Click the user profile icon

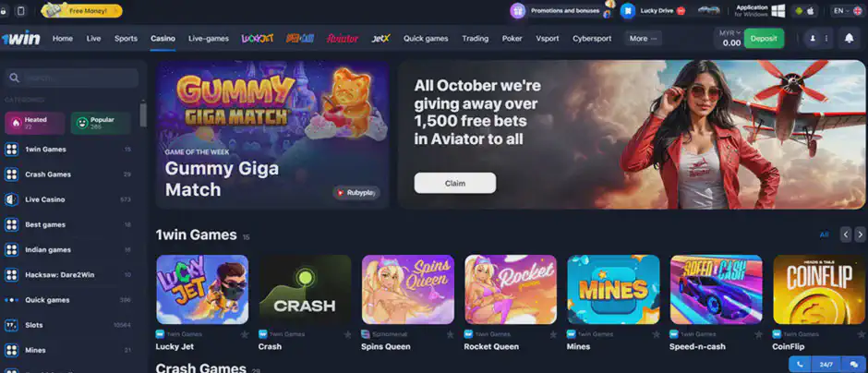click(813, 39)
